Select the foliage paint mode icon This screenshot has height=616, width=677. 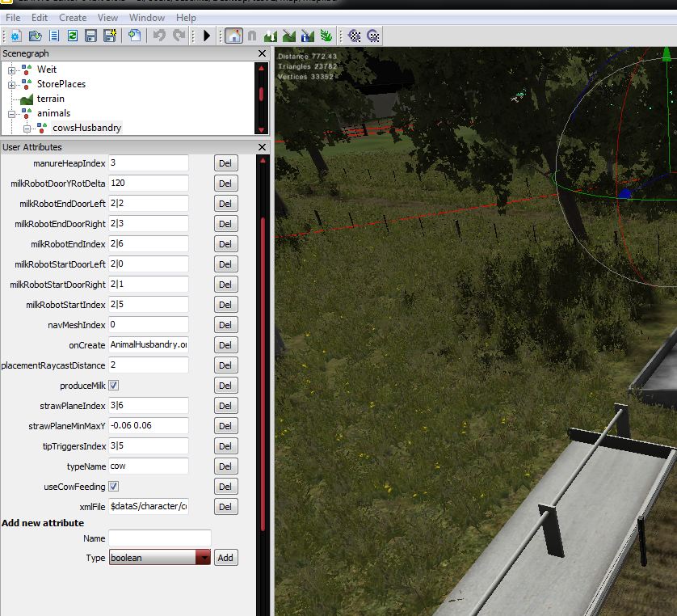point(326,36)
